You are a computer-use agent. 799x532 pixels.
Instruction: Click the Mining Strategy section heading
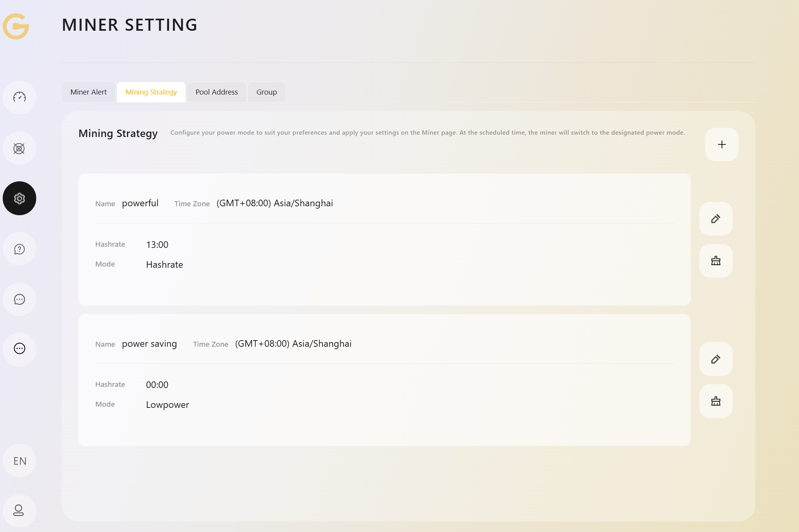point(118,133)
